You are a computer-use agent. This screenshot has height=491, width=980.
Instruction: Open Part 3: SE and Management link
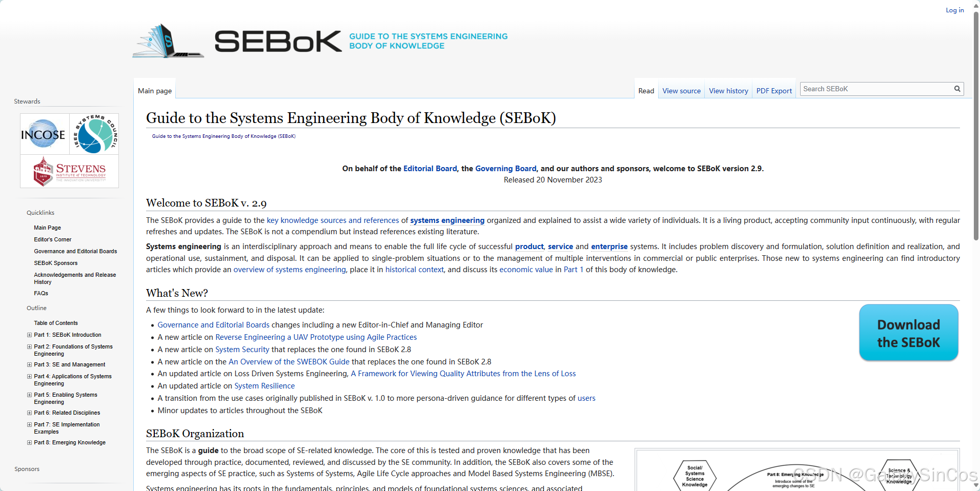[x=70, y=364]
